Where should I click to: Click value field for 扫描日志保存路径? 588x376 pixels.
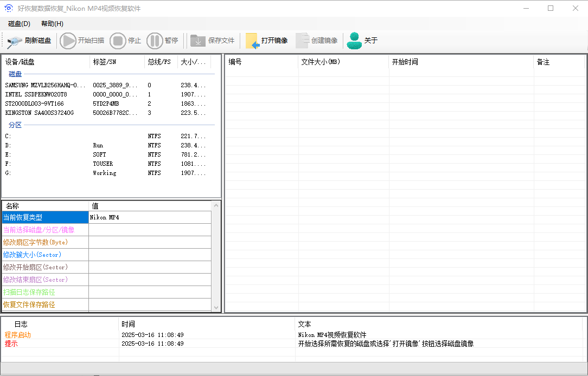150,292
